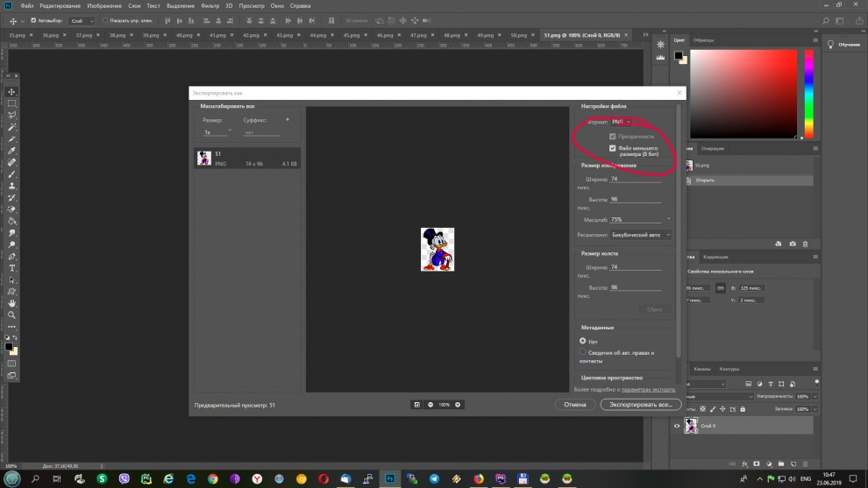Screen dimensions: 868x488
Task: Select the Lasso tool
Action: (11, 115)
